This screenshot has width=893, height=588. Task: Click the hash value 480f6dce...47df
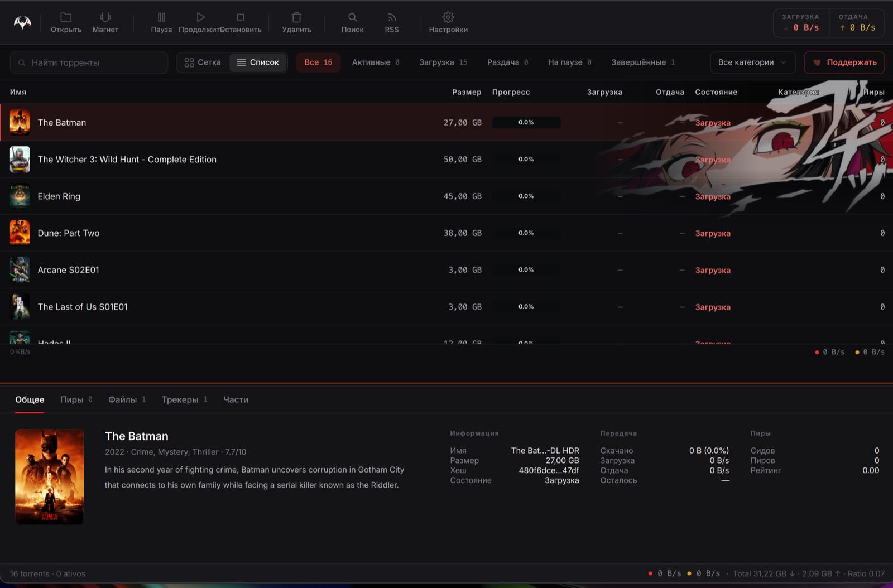pyautogui.click(x=549, y=470)
